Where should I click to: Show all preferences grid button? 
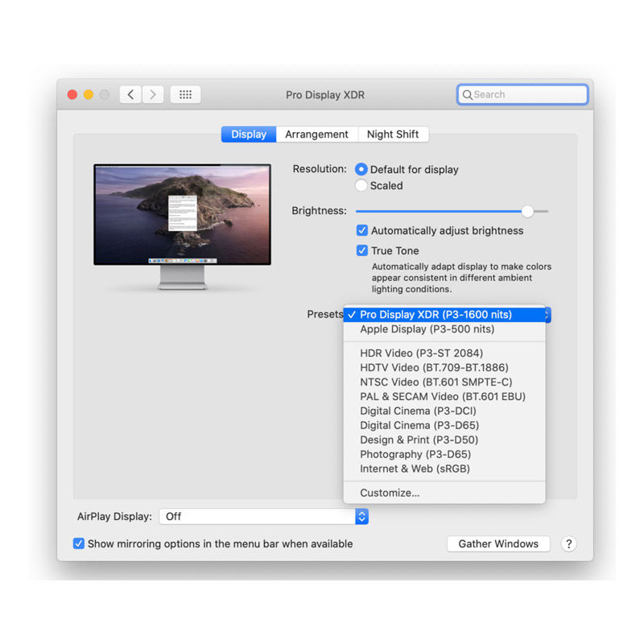[x=185, y=95]
